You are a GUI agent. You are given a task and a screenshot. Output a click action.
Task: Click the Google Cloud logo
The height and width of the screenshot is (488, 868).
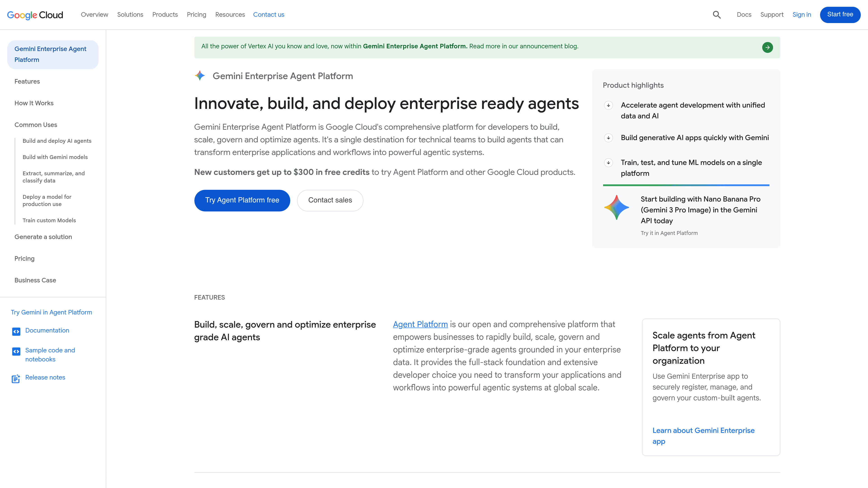35,15
